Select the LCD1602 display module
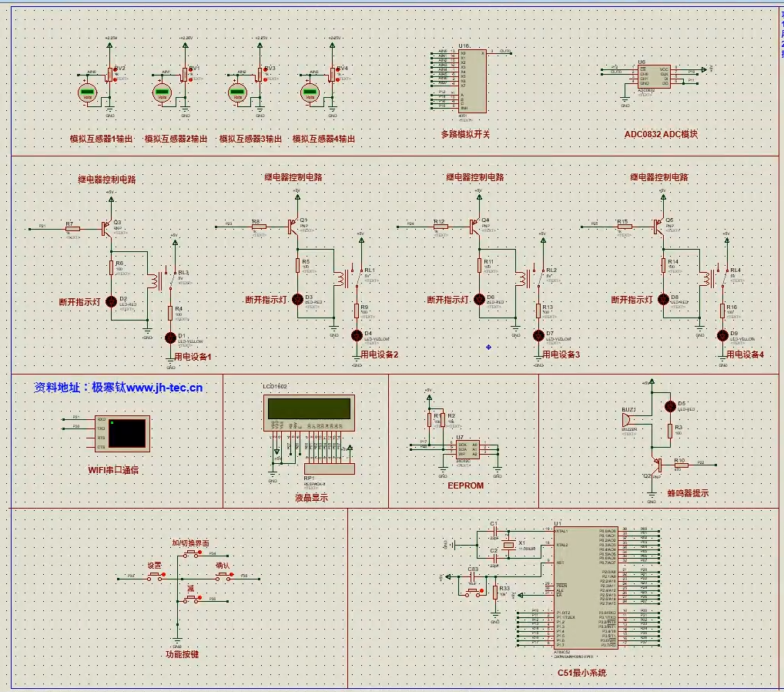 pyautogui.click(x=309, y=412)
